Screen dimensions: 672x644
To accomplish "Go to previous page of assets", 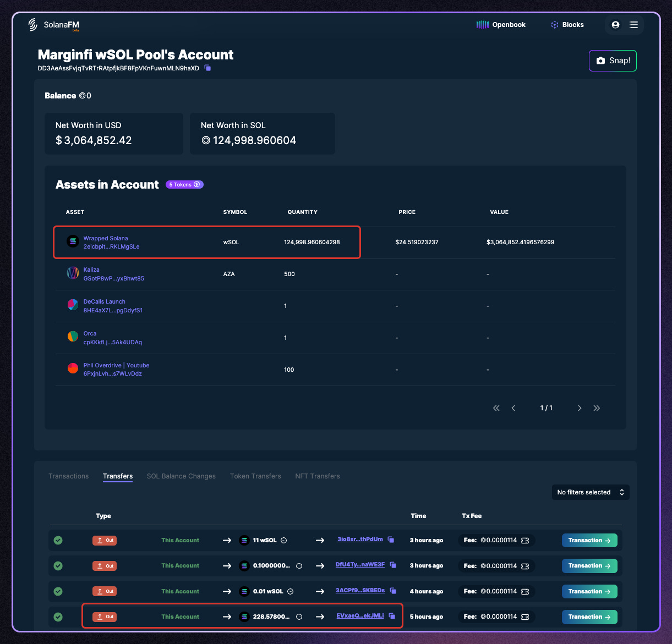I will coord(513,408).
